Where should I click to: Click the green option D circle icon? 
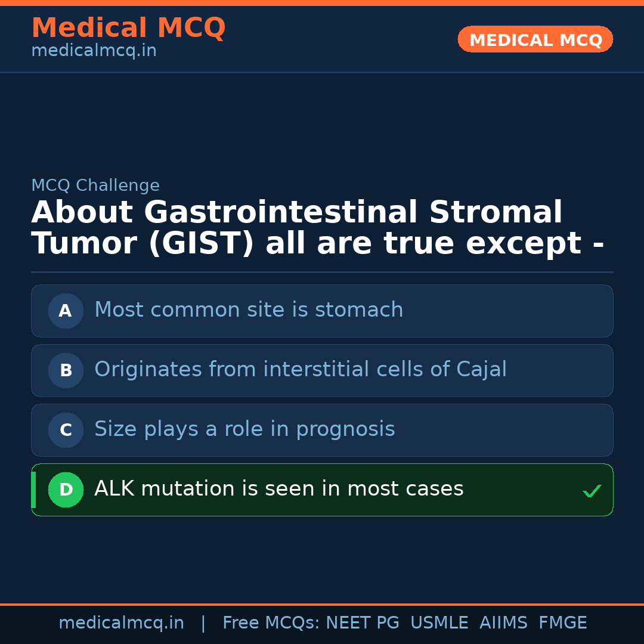pos(66,490)
